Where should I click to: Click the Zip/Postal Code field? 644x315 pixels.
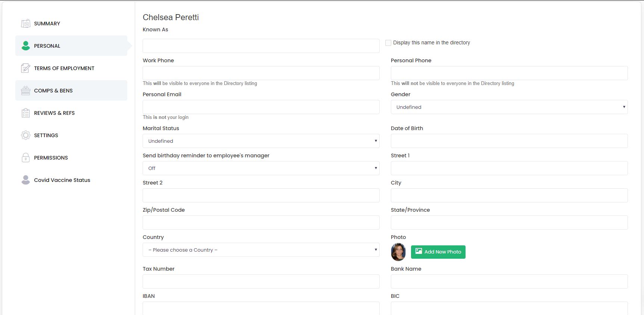pyautogui.click(x=261, y=223)
